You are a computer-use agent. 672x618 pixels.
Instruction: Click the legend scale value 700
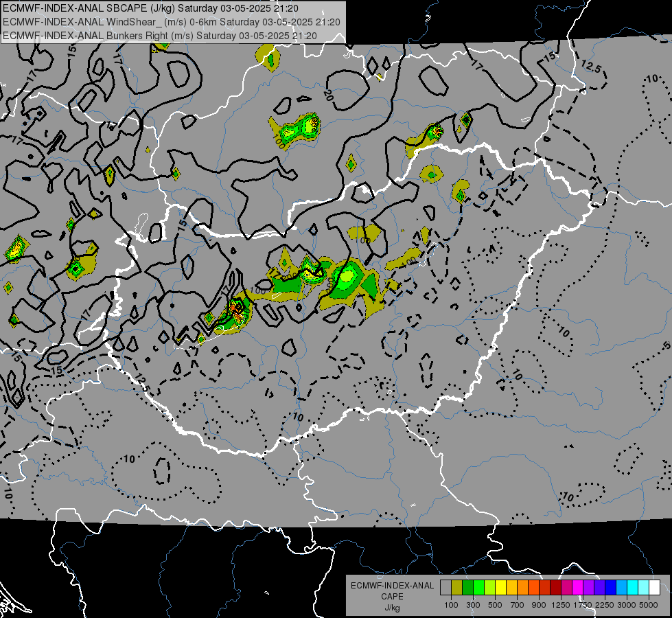(x=518, y=605)
